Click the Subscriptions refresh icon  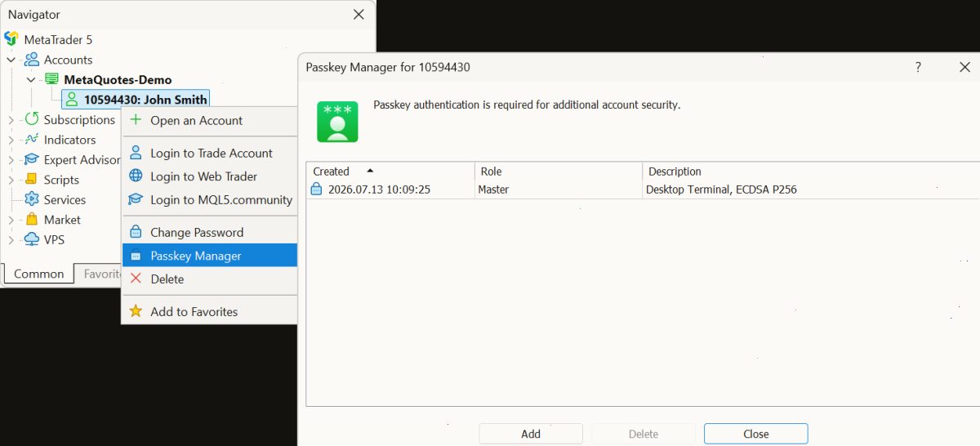[x=32, y=119]
